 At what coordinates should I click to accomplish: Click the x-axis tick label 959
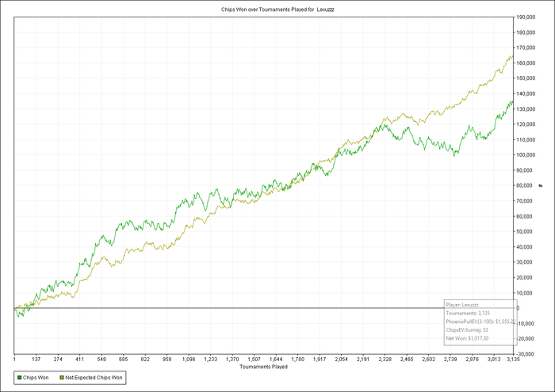[166, 359]
